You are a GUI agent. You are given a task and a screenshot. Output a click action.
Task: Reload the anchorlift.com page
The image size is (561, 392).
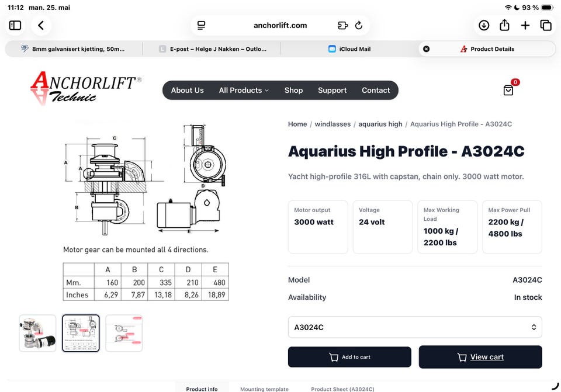[x=359, y=25]
